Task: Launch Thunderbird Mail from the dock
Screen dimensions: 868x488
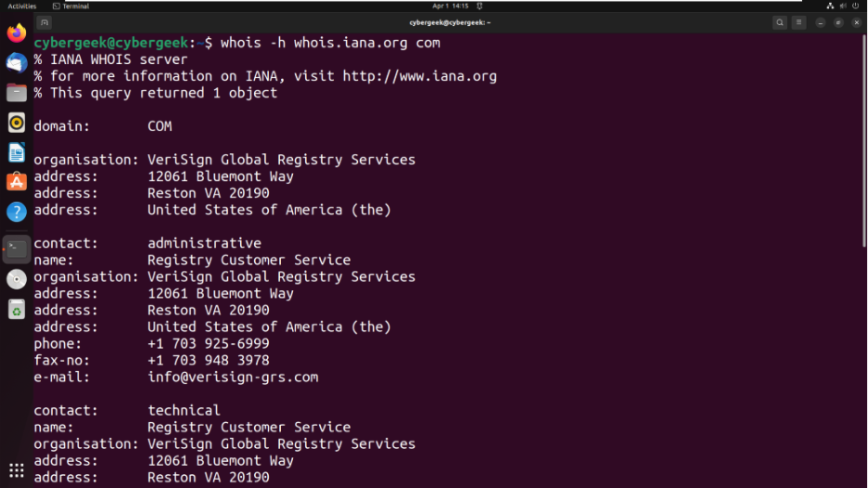Action: [17, 63]
